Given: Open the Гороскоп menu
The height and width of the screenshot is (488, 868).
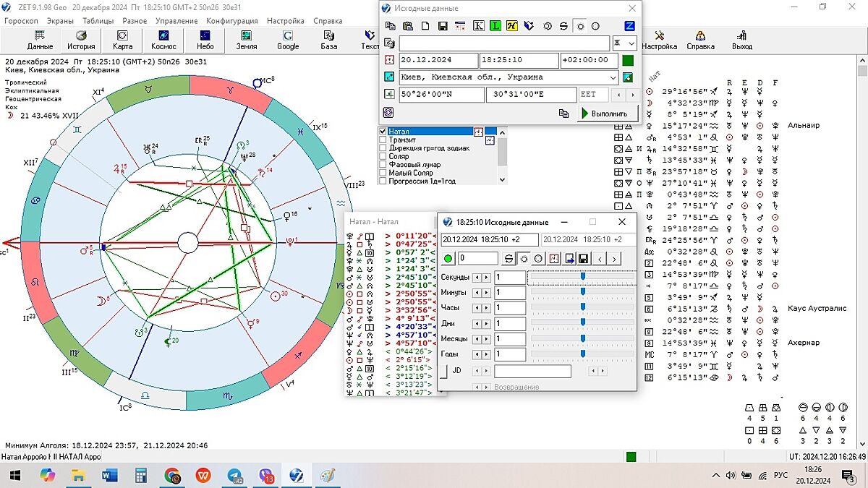Looking at the screenshot, I should [21, 21].
